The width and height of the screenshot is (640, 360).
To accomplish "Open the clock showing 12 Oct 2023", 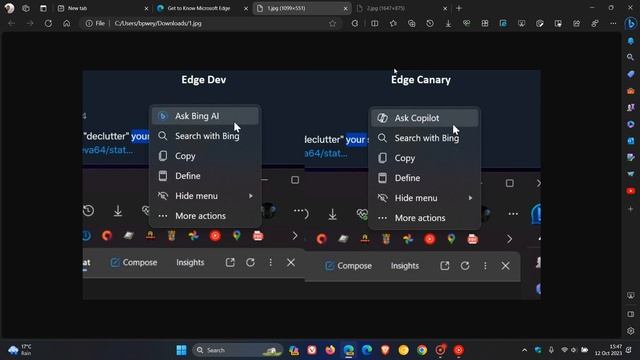I will point(608,350).
